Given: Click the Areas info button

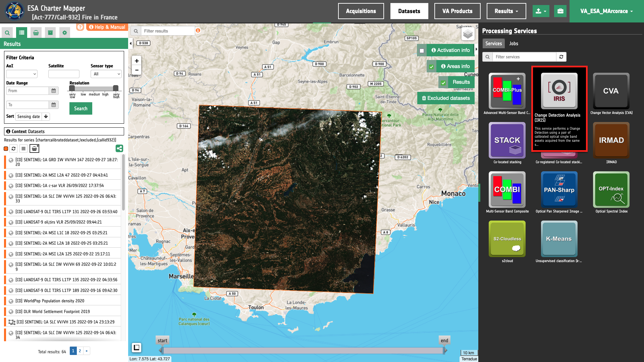Looking at the screenshot, I should pyautogui.click(x=455, y=66).
